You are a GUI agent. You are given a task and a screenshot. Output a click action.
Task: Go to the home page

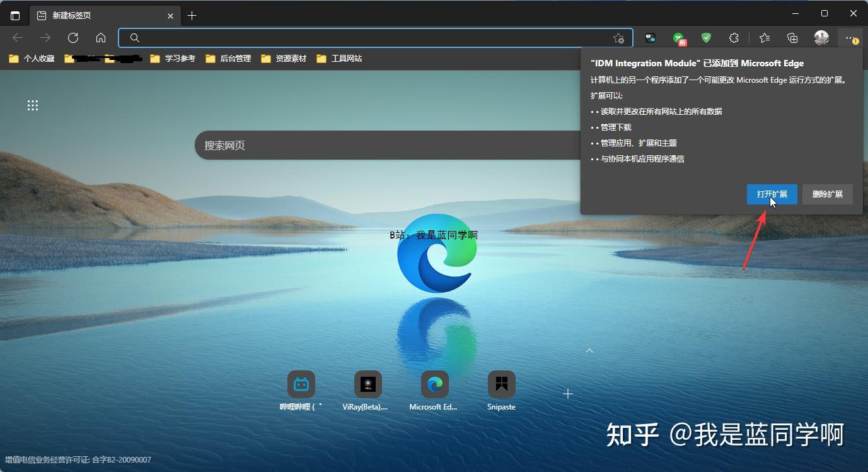(101, 38)
